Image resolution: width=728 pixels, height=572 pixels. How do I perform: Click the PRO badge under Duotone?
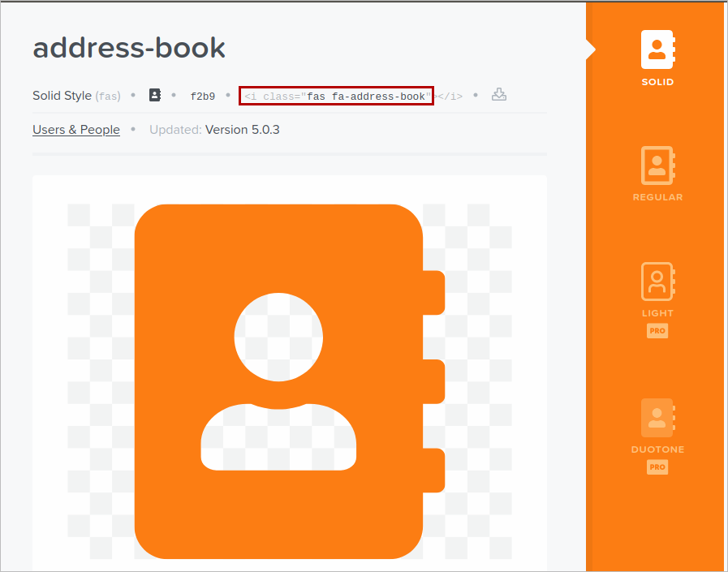657,467
